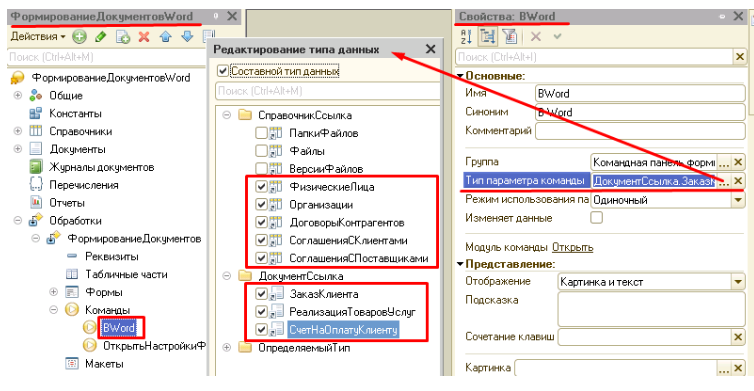Click the red Delete icon in configuration toolbar
The height and width of the screenshot is (391, 754).
point(144,37)
